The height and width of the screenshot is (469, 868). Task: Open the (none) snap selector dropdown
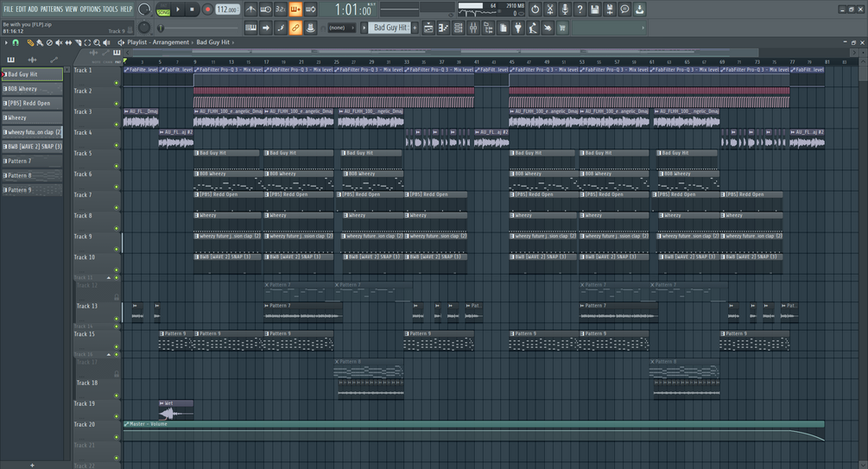coord(341,28)
